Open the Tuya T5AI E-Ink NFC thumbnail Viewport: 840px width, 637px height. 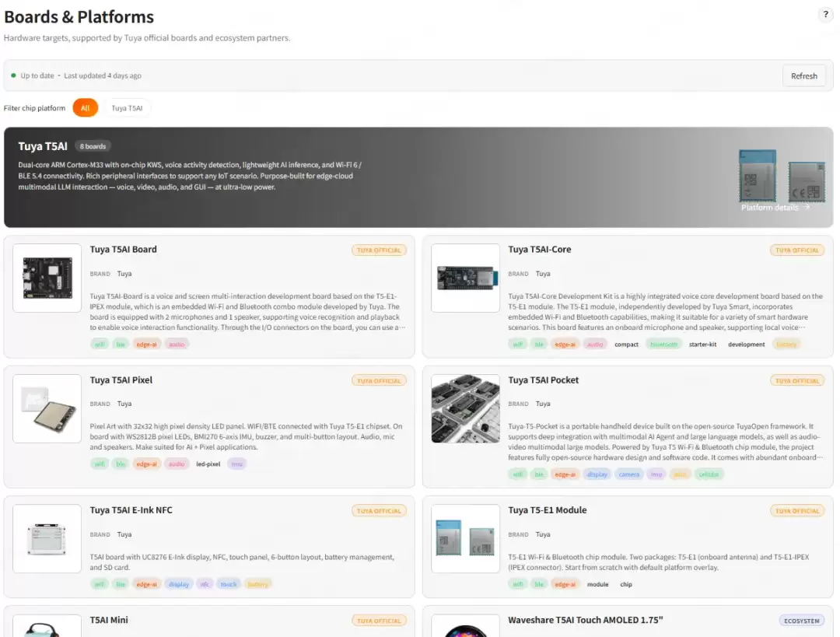[47, 539]
